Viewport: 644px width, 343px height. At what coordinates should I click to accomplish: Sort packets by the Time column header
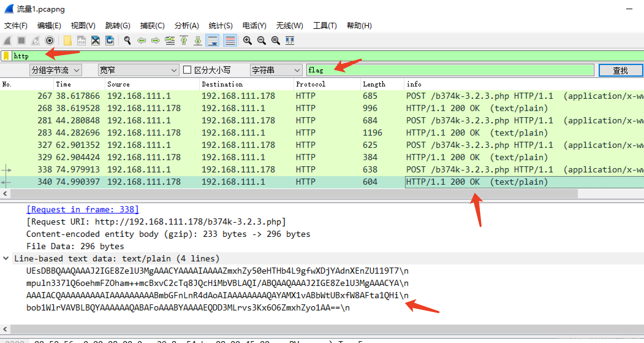click(x=79, y=84)
